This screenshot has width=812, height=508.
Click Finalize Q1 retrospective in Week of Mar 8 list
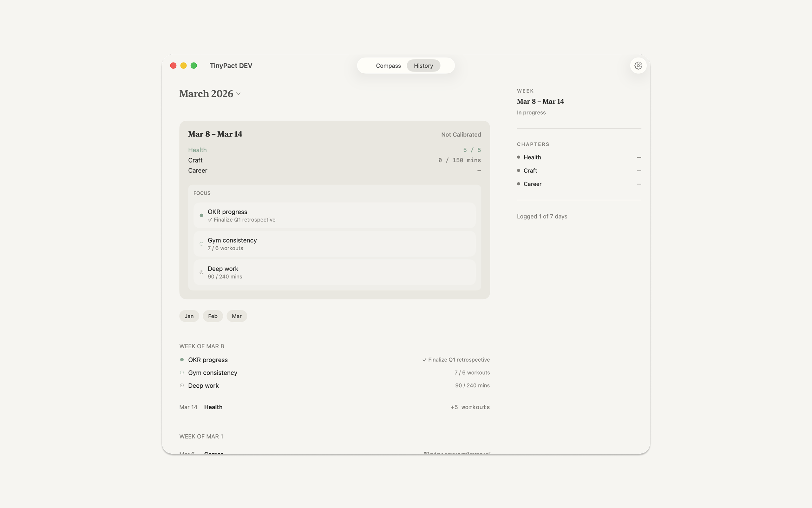click(x=456, y=360)
